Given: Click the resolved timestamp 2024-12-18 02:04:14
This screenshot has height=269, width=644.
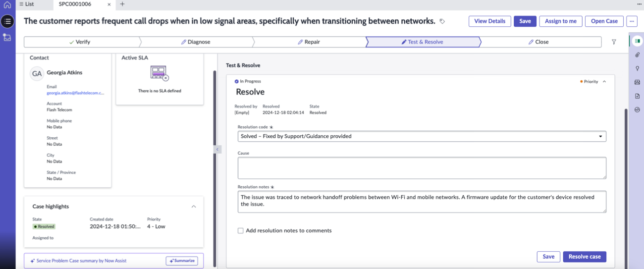Looking at the screenshot, I should tap(283, 112).
